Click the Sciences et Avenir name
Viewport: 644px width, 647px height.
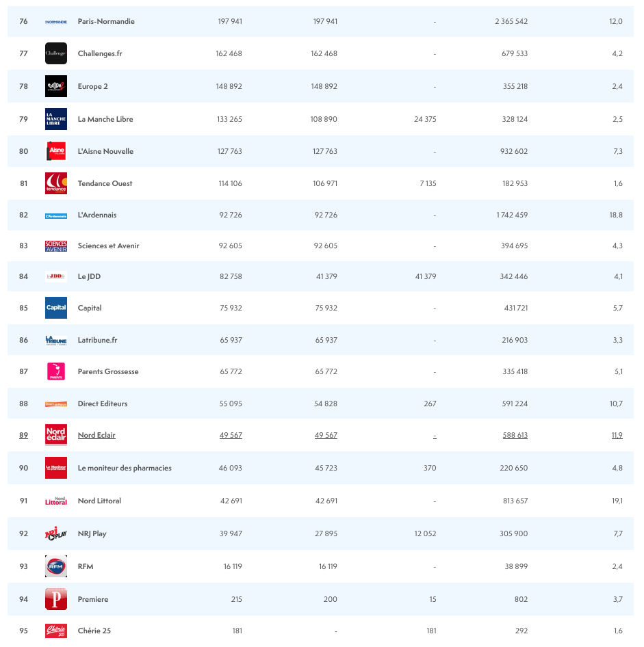[108, 246]
